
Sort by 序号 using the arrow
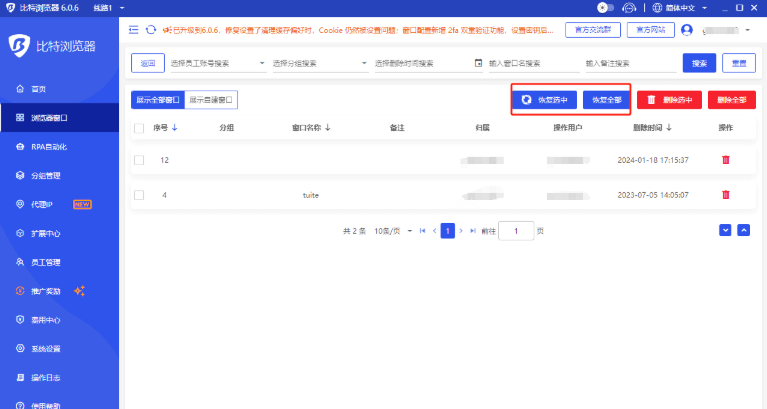pyautogui.click(x=175, y=128)
